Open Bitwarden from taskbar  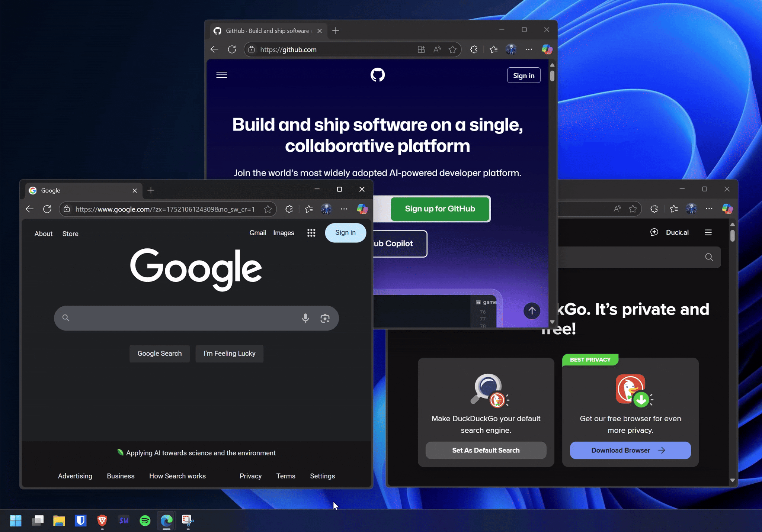coord(81,520)
